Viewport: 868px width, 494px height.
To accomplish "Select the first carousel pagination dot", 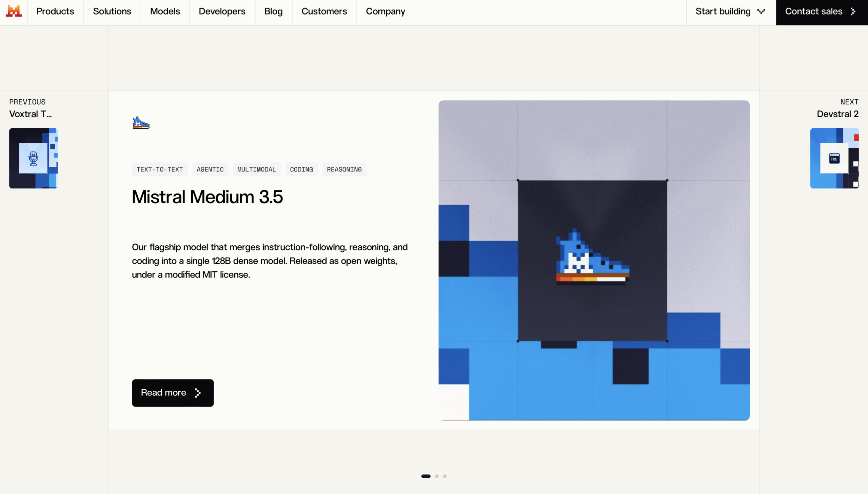I will click(426, 476).
